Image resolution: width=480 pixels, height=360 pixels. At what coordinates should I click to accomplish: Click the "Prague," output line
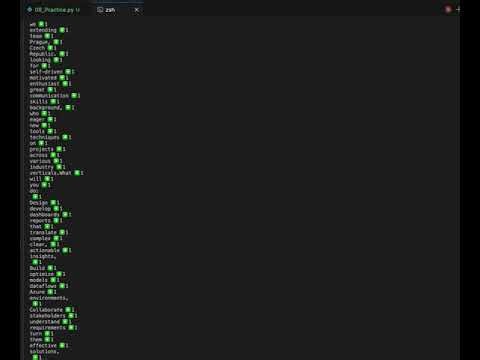coord(46,42)
